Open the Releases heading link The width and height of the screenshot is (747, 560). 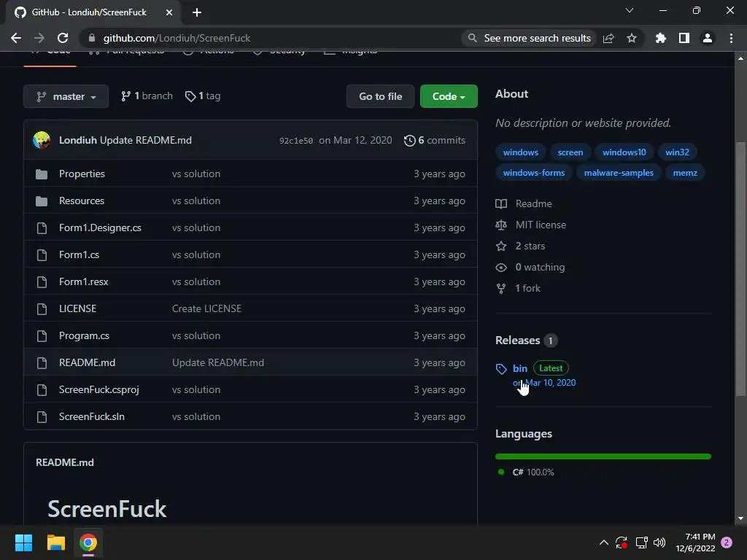point(527,341)
